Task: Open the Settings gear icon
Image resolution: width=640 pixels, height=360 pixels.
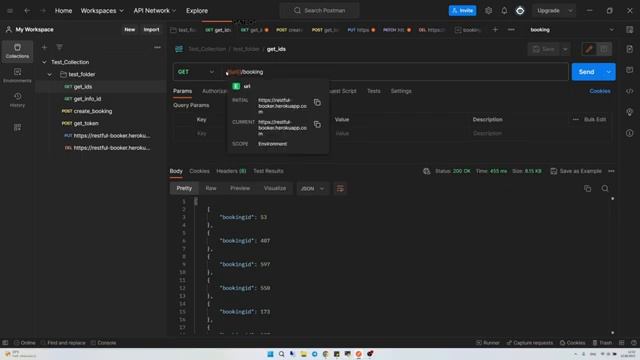Action: pyautogui.click(x=488, y=11)
